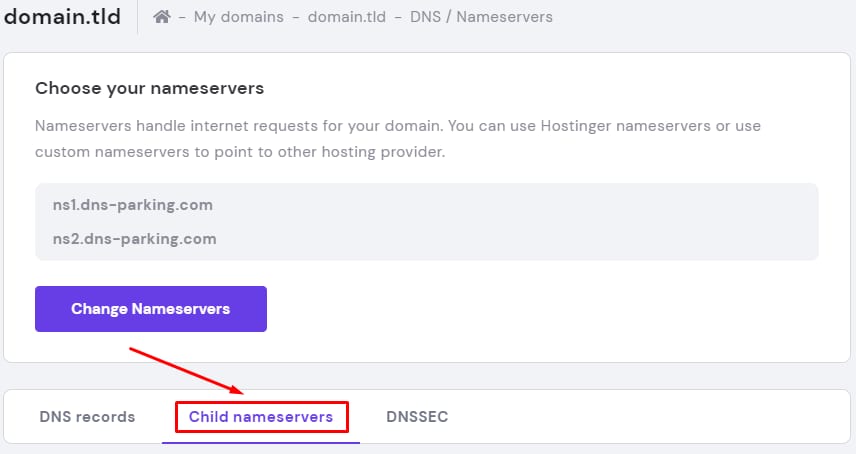The width and height of the screenshot is (856, 454).
Task: Click the home icon in the breadcrumb
Action: tap(162, 17)
